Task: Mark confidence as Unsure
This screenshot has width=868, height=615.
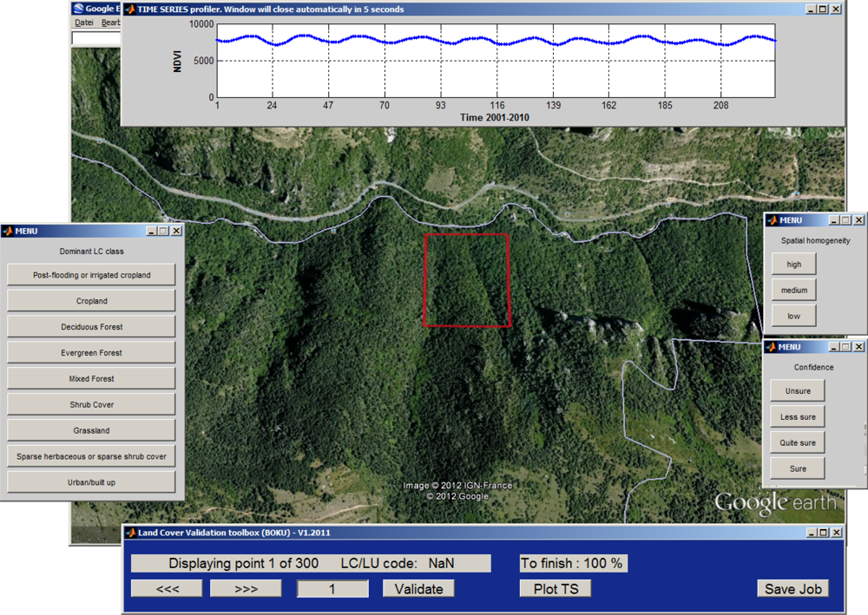Action: (x=797, y=391)
